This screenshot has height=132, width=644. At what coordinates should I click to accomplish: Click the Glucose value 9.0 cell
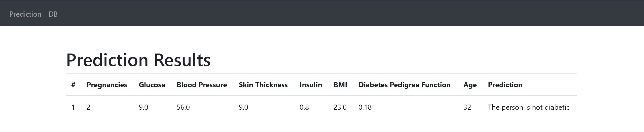(x=143, y=107)
